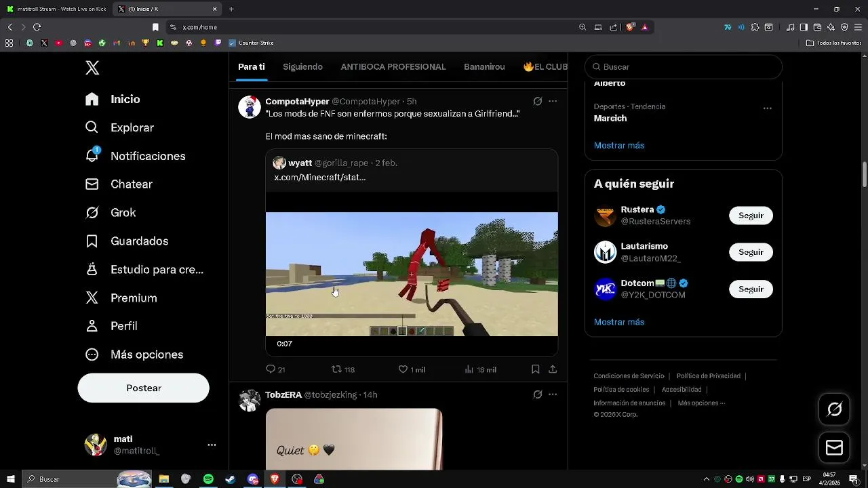This screenshot has width=868, height=488.
Task: Ask Grok about the TobzERA post
Action: 537,394
